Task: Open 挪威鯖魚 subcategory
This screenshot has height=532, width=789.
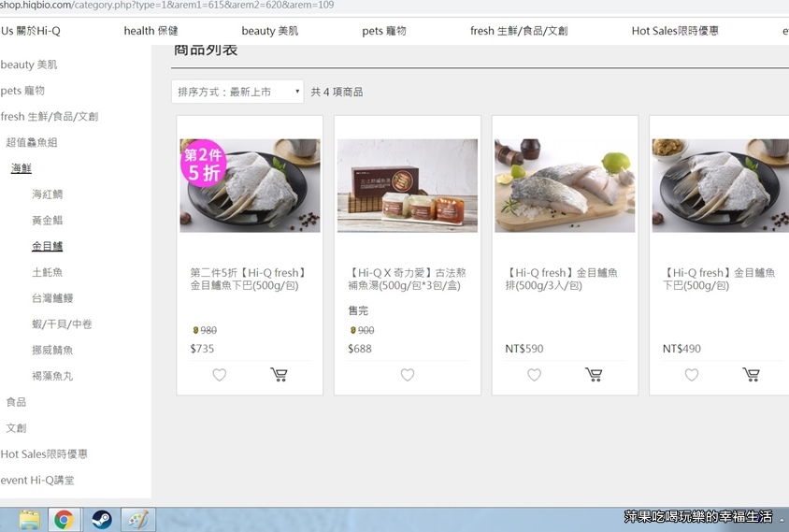Action: coord(52,350)
